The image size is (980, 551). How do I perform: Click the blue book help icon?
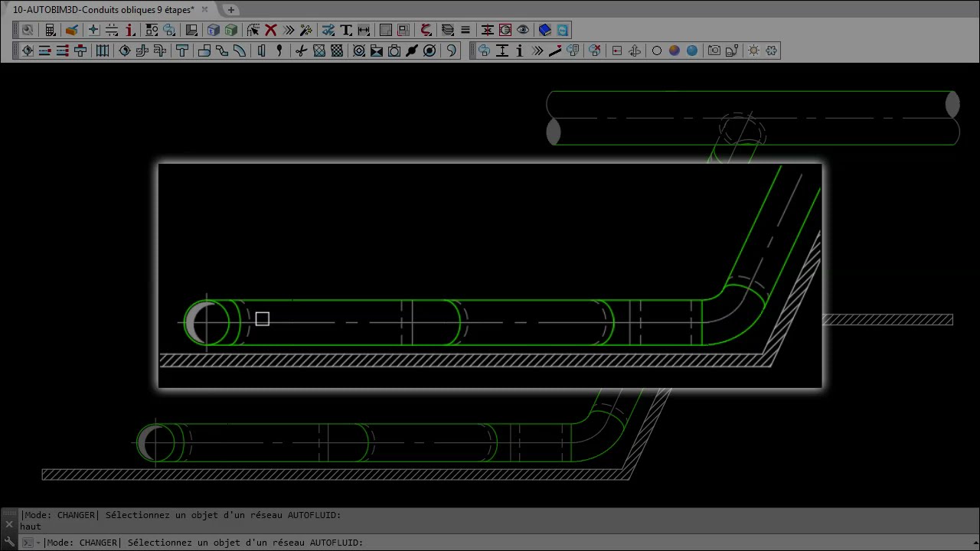[545, 31]
